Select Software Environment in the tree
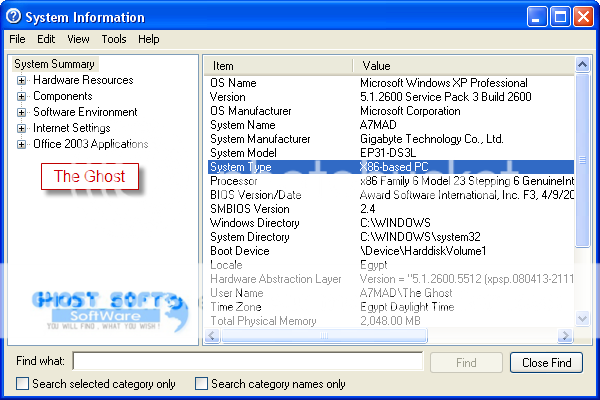The height and width of the screenshot is (400, 600). [x=85, y=112]
